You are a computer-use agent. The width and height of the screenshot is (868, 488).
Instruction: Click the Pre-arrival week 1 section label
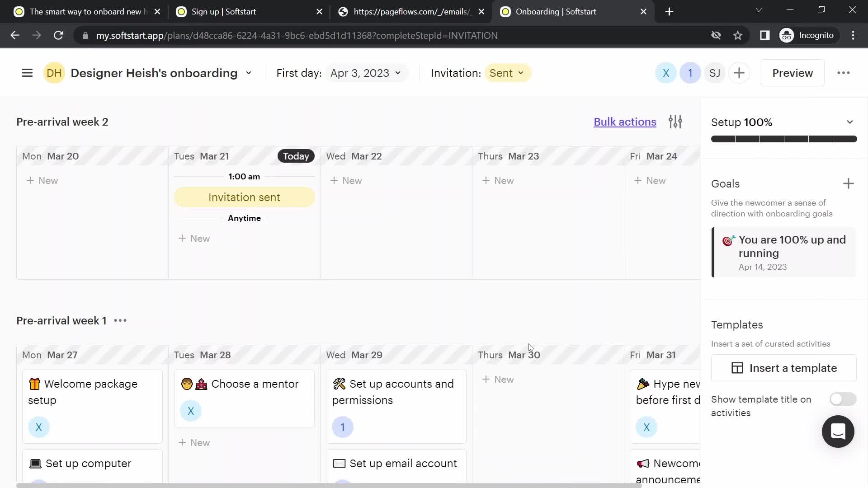tap(61, 320)
